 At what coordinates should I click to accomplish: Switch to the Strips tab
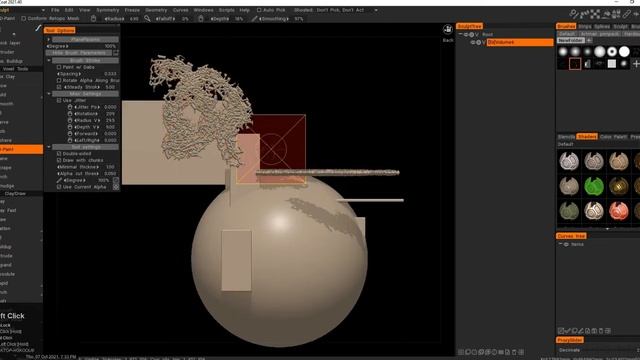click(x=584, y=26)
